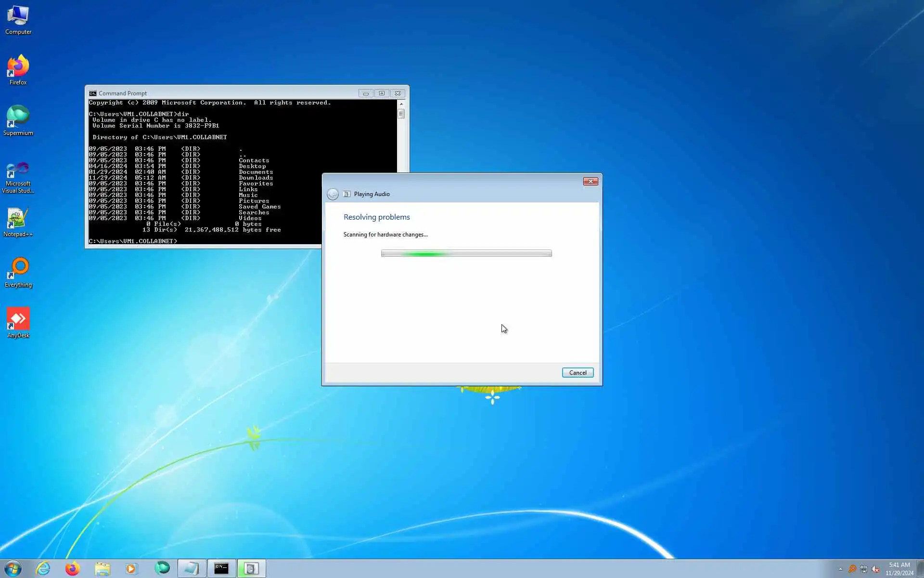Select the Playing Audio troubleshooter taskbar button
924x578 pixels.
(251, 568)
